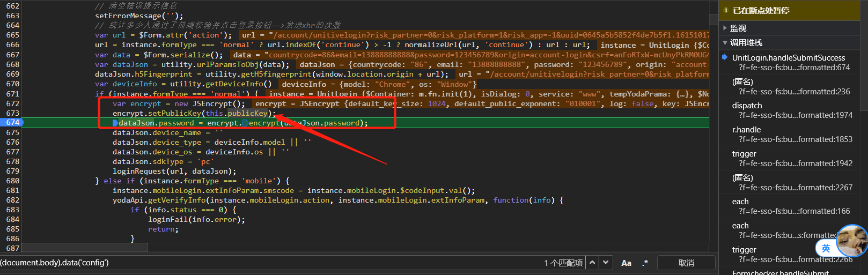
Task: Click getDeviceInfo on line 670
Action: click(234, 84)
